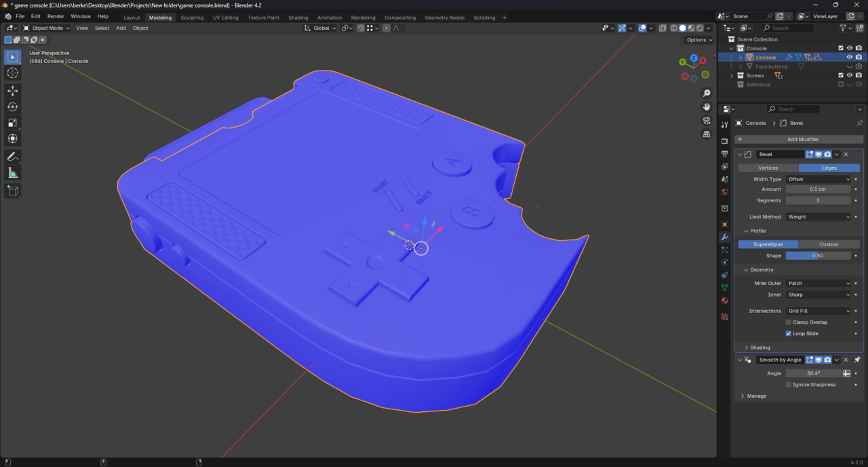Open the Width Type dropdown

pos(818,179)
